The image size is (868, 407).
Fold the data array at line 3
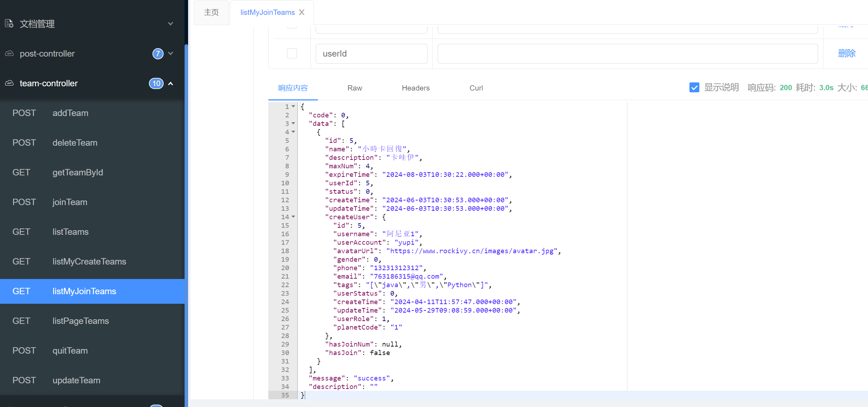(x=293, y=123)
